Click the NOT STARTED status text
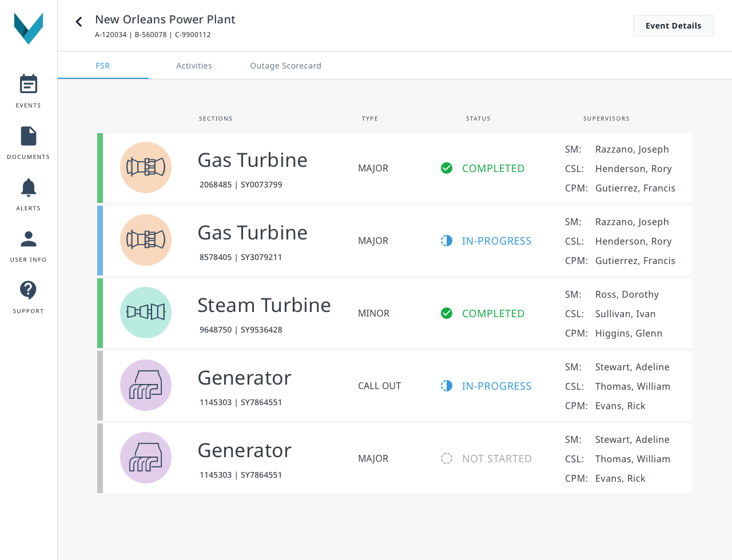The height and width of the screenshot is (560, 732). (x=496, y=459)
